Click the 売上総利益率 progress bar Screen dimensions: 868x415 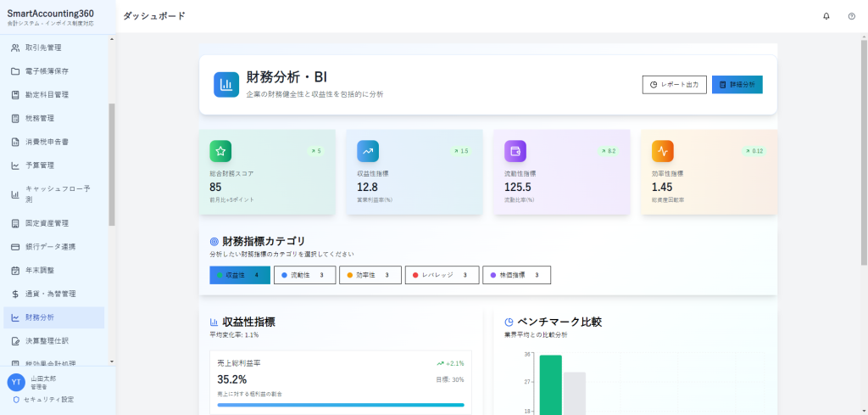click(341, 405)
